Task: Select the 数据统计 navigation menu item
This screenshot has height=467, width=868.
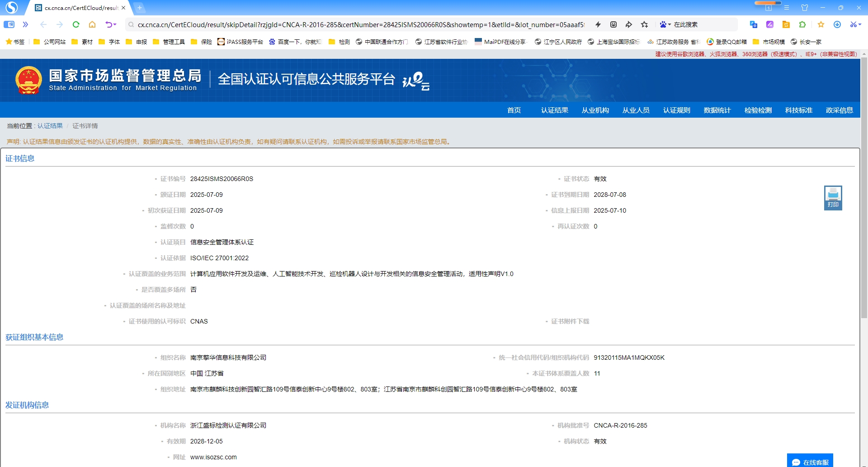Action: (717, 110)
